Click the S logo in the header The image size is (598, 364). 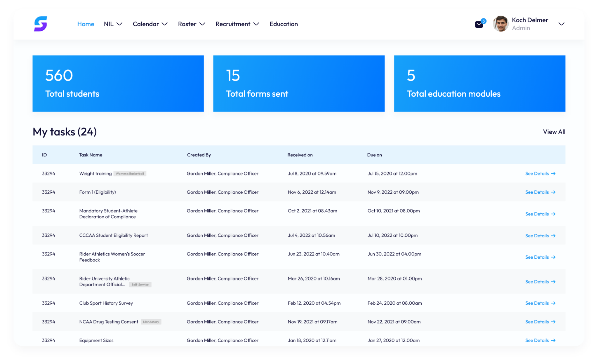pos(41,24)
